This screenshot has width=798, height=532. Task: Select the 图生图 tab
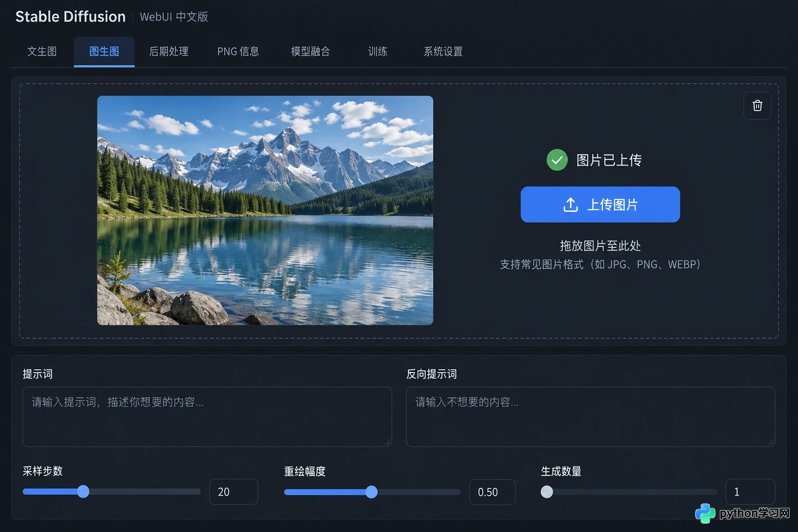(104, 52)
